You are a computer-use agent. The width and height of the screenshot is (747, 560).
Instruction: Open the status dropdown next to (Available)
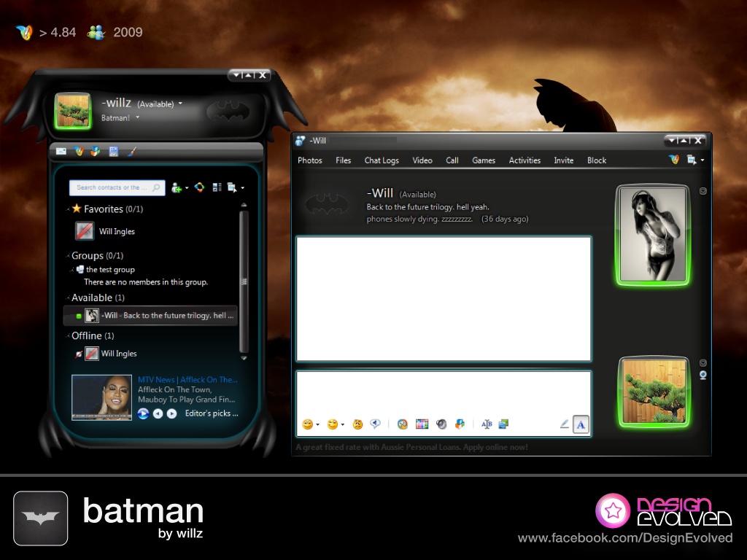180,104
